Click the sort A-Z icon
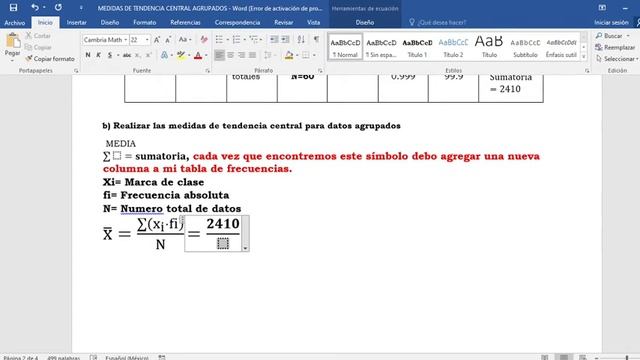640x360 pixels. pyautogui.click(x=301, y=40)
